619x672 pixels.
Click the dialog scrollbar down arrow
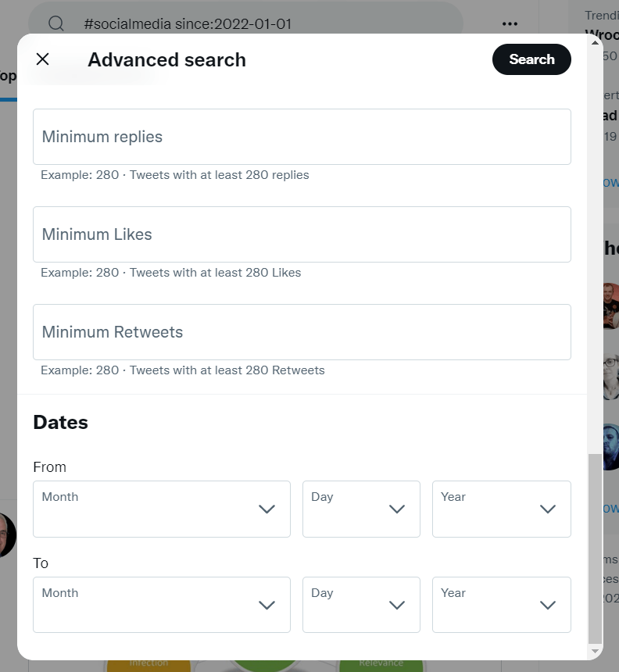click(596, 651)
